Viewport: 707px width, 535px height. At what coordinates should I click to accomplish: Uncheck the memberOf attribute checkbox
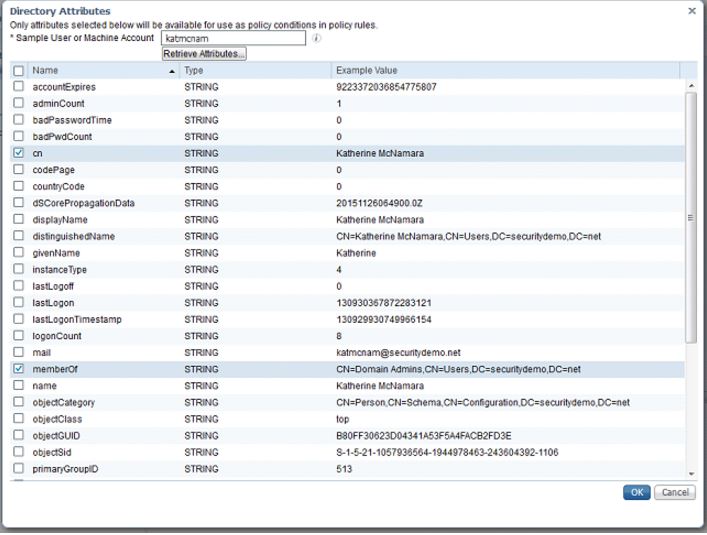click(18, 369)
